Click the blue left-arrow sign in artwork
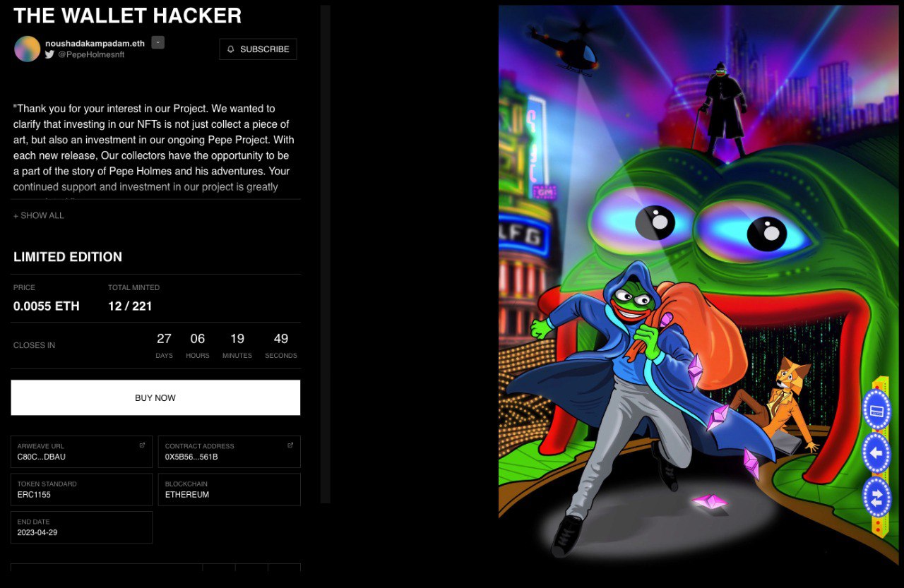904x588 pixels. (876, 453)
